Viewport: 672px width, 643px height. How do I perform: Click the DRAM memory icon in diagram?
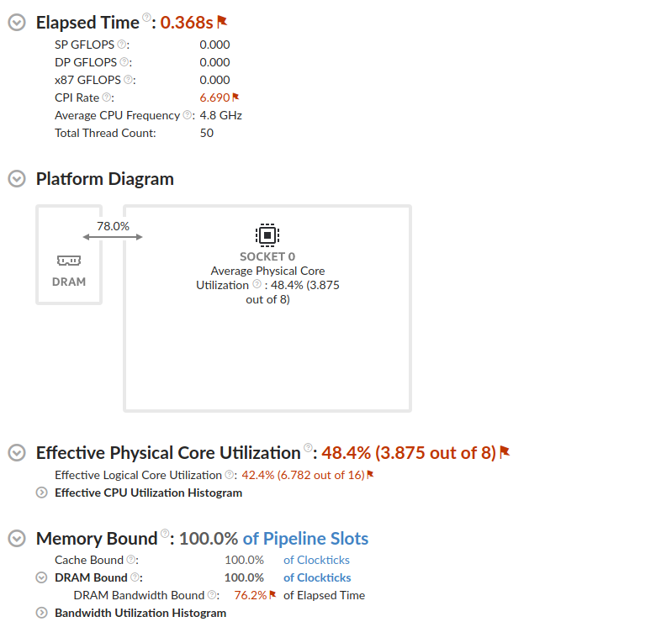tap(69, 261)
